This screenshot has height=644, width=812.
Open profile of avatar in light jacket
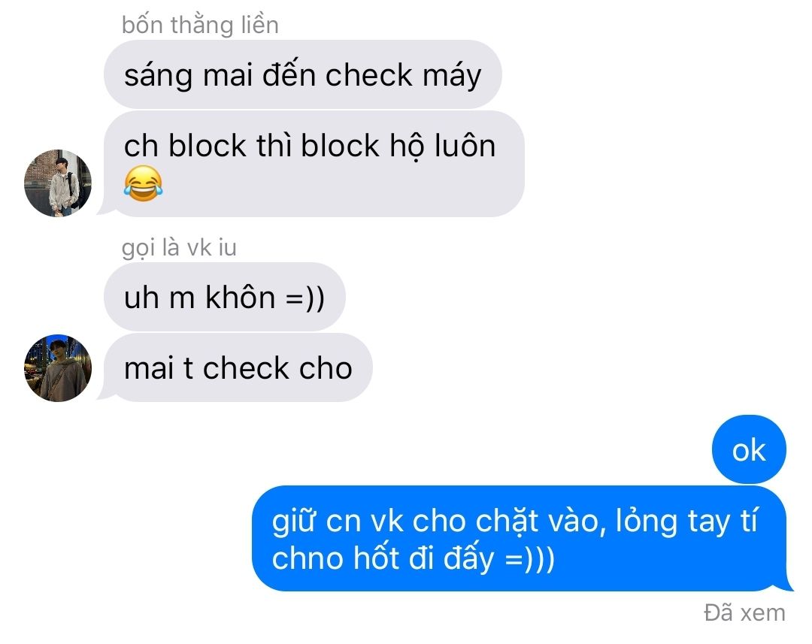(x=58, y=183)
